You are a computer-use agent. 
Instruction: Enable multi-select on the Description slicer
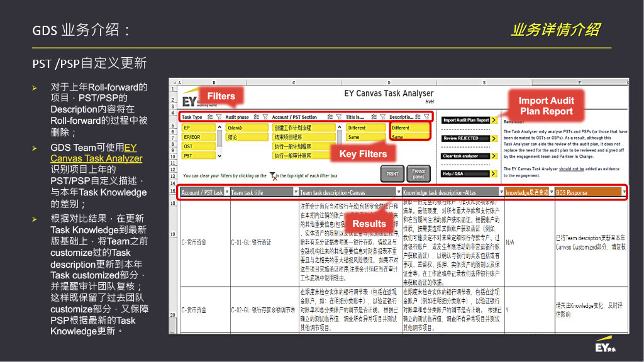click(x=418, y=117)
